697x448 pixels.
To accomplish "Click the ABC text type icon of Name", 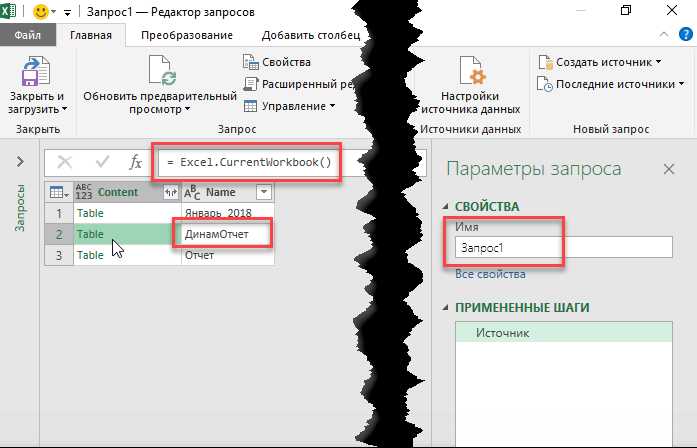I will pos(192,192).
